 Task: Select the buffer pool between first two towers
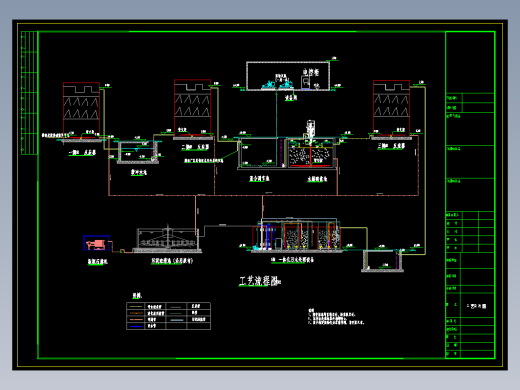pyautogui.click(x=138, y=152)
